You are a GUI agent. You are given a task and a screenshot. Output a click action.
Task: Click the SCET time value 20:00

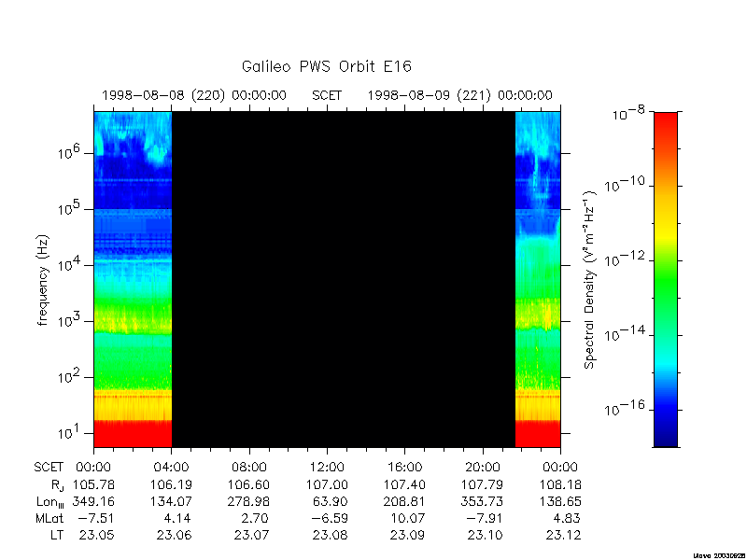pyautogui.click(x=483, y=468)
